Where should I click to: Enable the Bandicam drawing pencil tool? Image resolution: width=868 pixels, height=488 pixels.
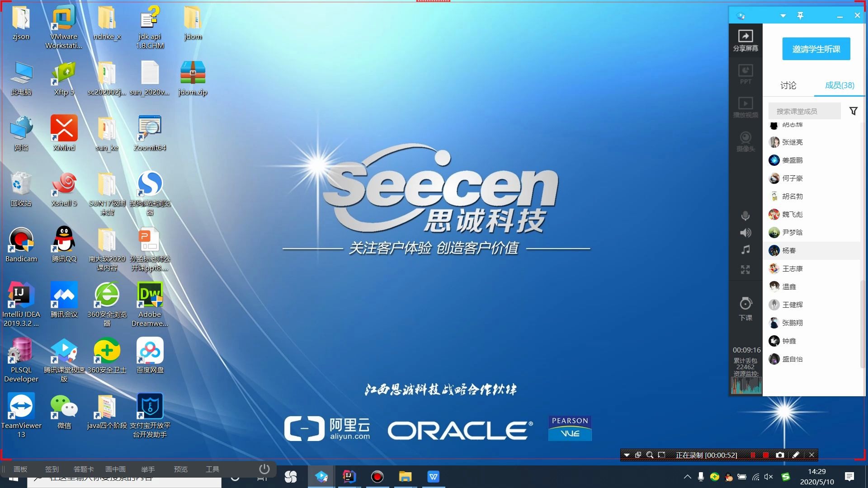click(796, 455)
